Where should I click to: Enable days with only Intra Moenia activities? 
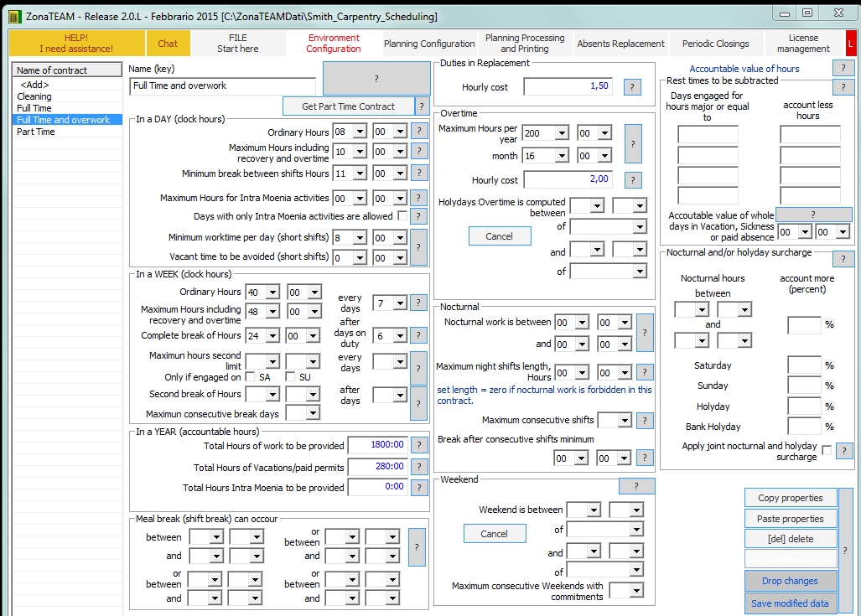pos(403,216)
